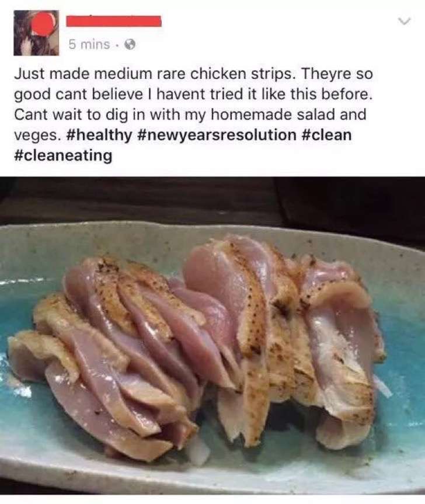
Task: Open the post options chevron menu
Action: point(404,21)
